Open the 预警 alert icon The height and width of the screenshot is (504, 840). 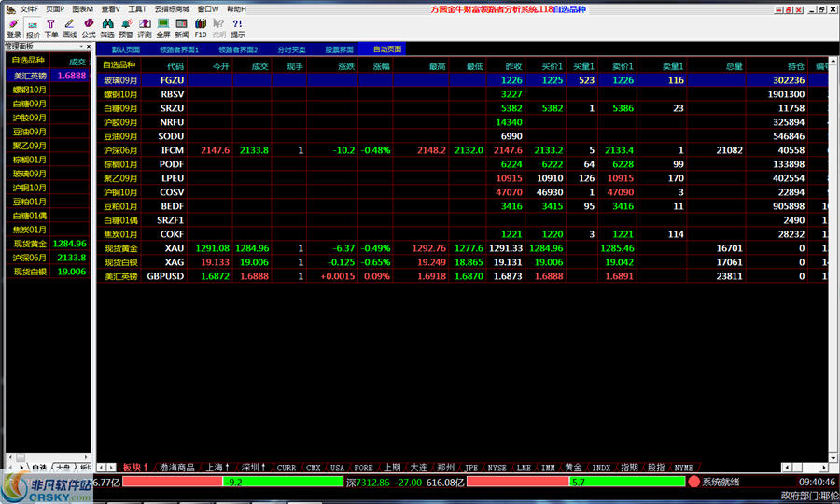point(126,27)
